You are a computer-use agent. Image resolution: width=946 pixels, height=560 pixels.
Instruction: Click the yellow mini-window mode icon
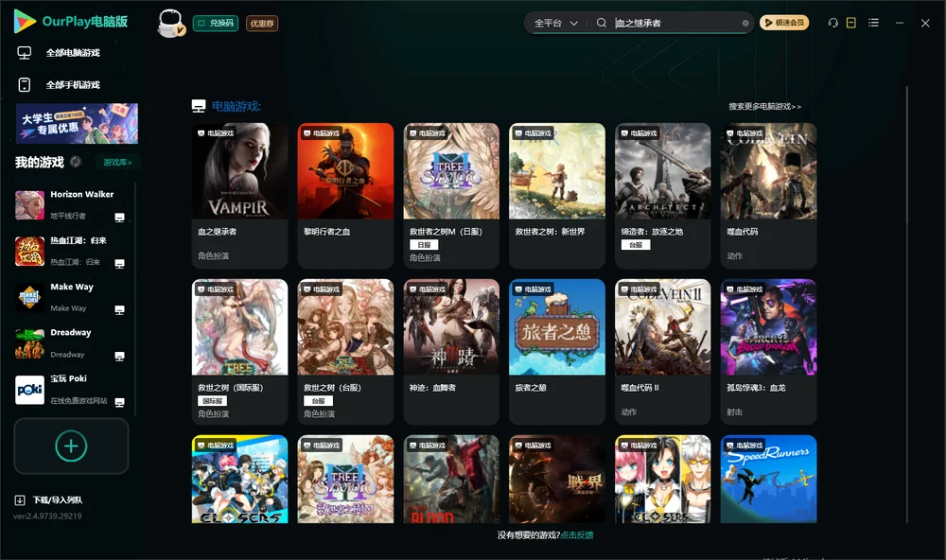[851, 23]
